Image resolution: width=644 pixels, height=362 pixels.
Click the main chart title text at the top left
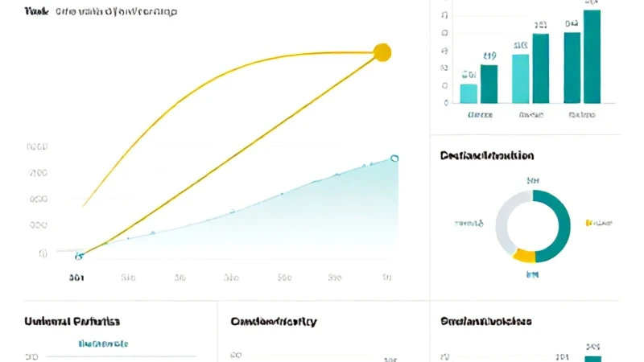coord(101,11)
